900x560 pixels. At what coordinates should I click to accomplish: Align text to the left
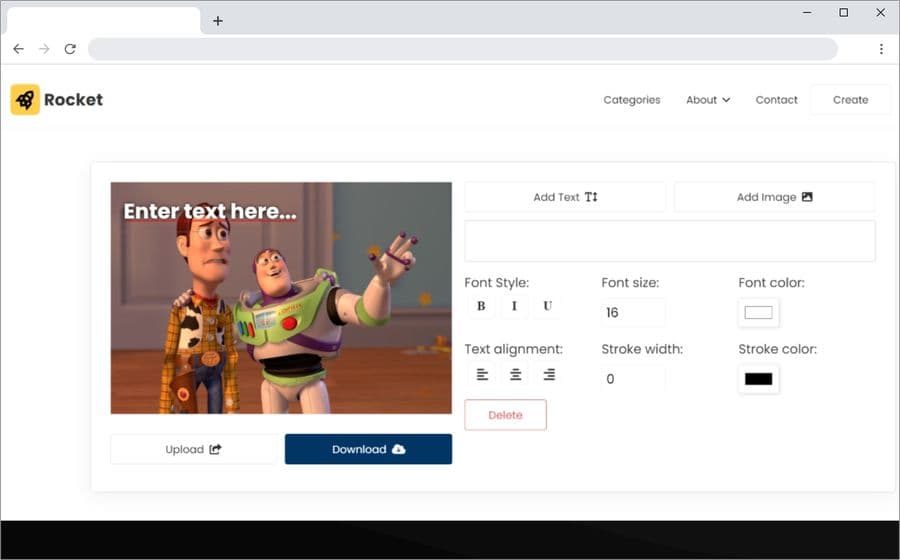tap(482, 375)
